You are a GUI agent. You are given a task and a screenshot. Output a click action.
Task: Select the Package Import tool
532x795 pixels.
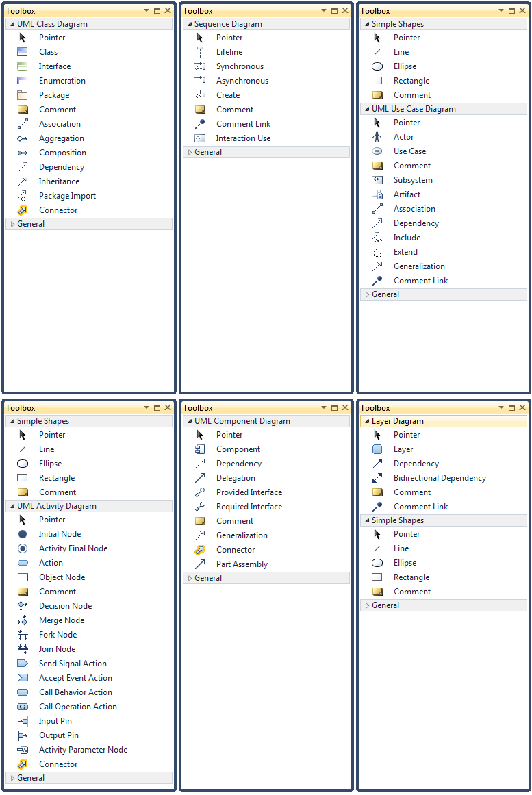click(x=67, y=196)
